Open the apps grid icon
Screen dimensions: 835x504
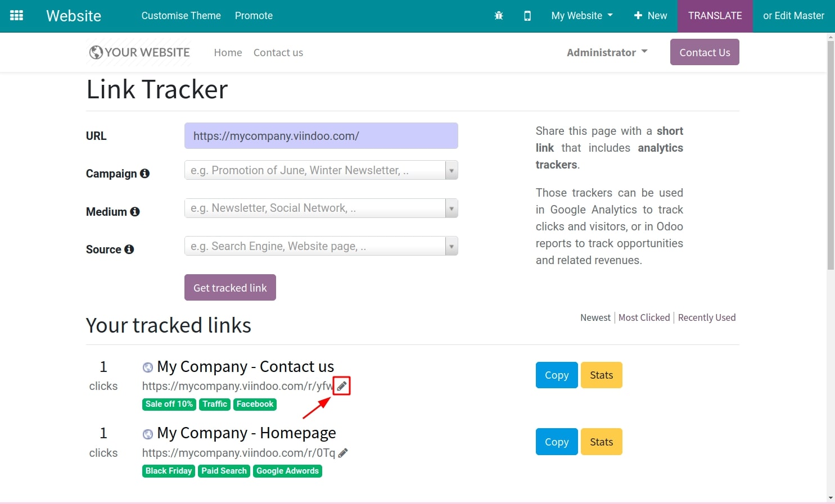16,15
